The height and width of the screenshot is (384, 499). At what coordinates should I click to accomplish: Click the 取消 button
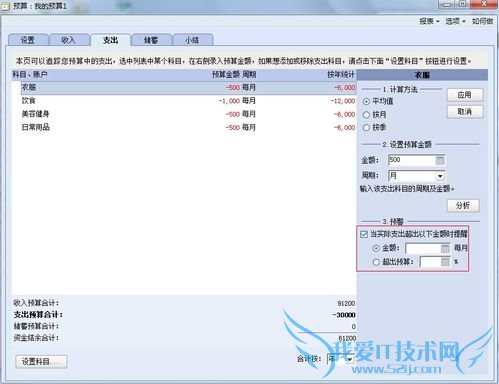point(465,112)
